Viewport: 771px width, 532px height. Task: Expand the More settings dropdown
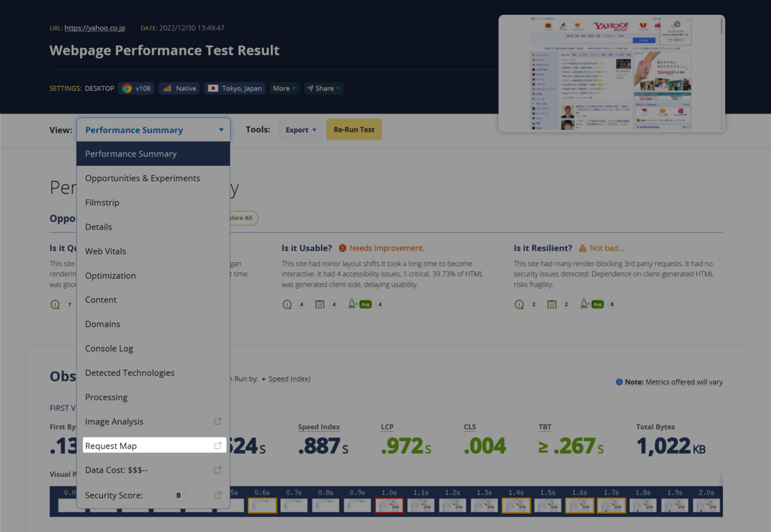pos(285,89)
